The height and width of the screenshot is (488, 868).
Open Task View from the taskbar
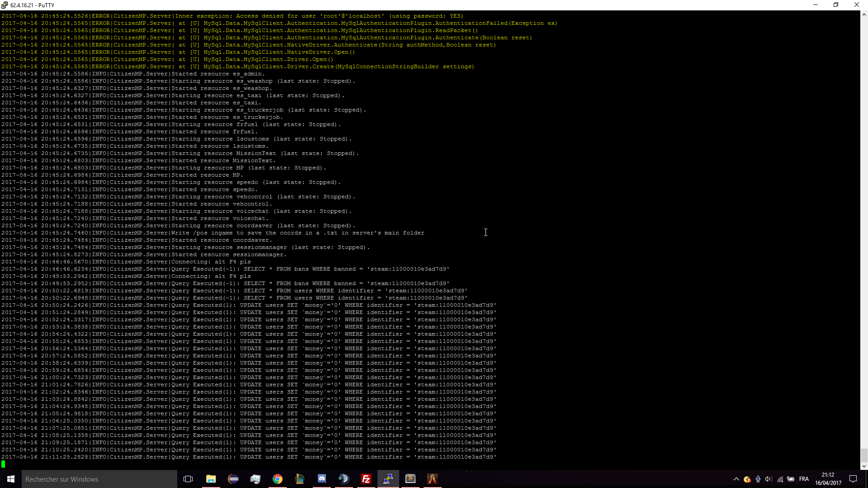pos(188,479)
